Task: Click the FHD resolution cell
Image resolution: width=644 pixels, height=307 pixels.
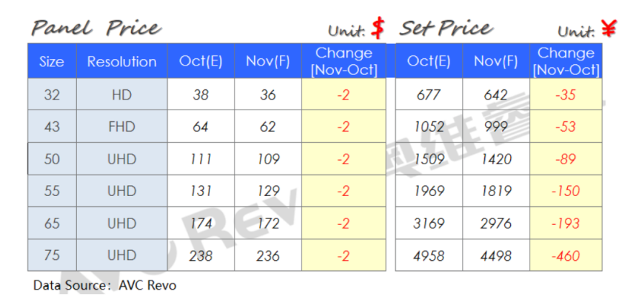Action: click(122, 127)
